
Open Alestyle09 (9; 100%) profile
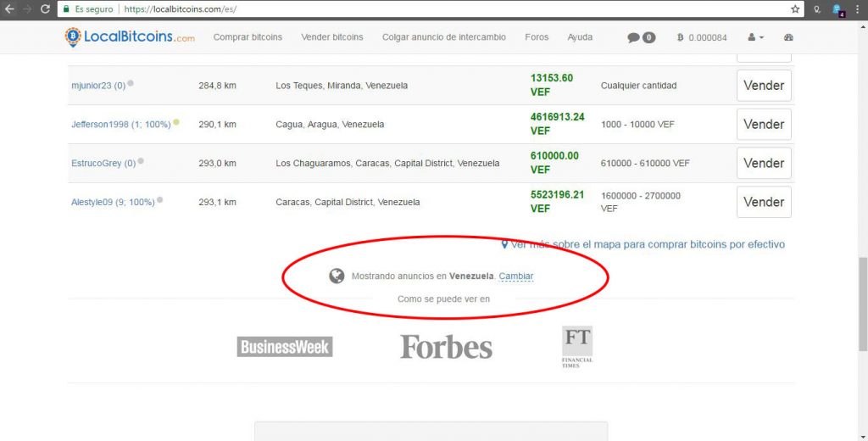(113, 202)
